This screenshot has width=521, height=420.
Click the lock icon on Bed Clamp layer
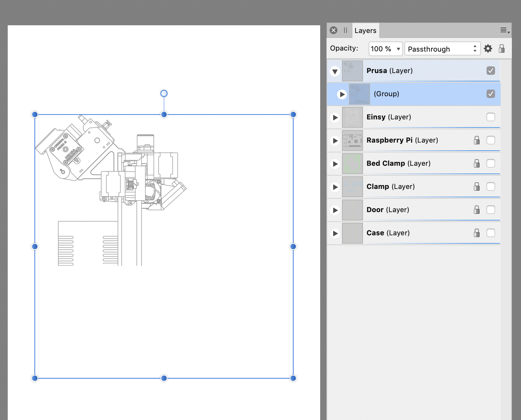(477, 164)
